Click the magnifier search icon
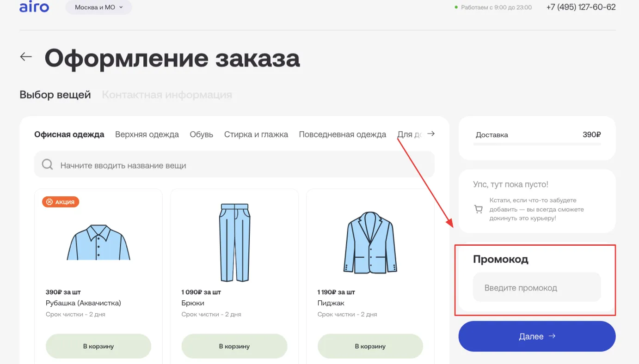The image size is (639, 364). [47, 164]
